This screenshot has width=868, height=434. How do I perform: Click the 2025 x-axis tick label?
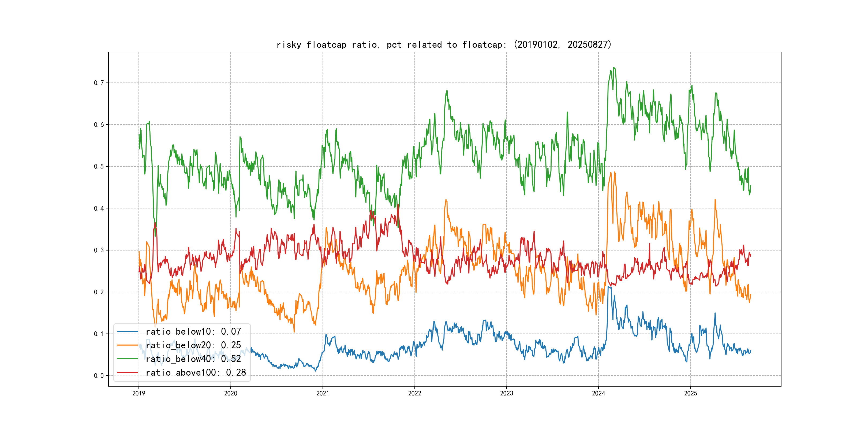(690, 393)
